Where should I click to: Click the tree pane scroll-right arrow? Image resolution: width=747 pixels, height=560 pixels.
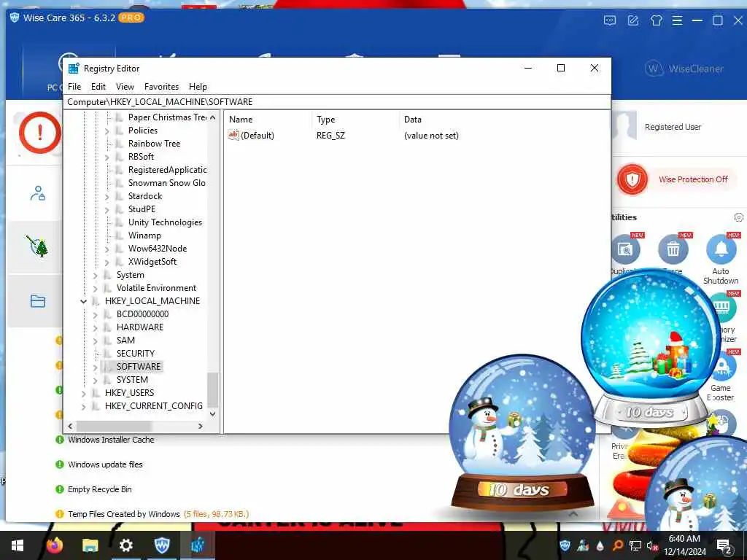201,426
